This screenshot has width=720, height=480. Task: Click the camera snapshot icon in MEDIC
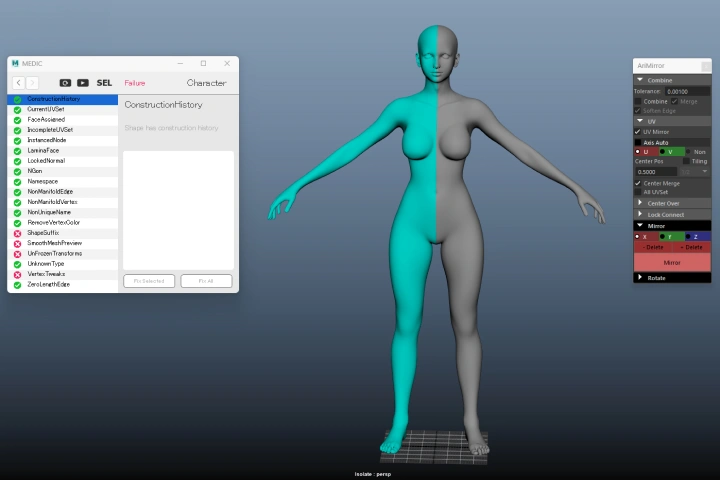pos(65,83)
